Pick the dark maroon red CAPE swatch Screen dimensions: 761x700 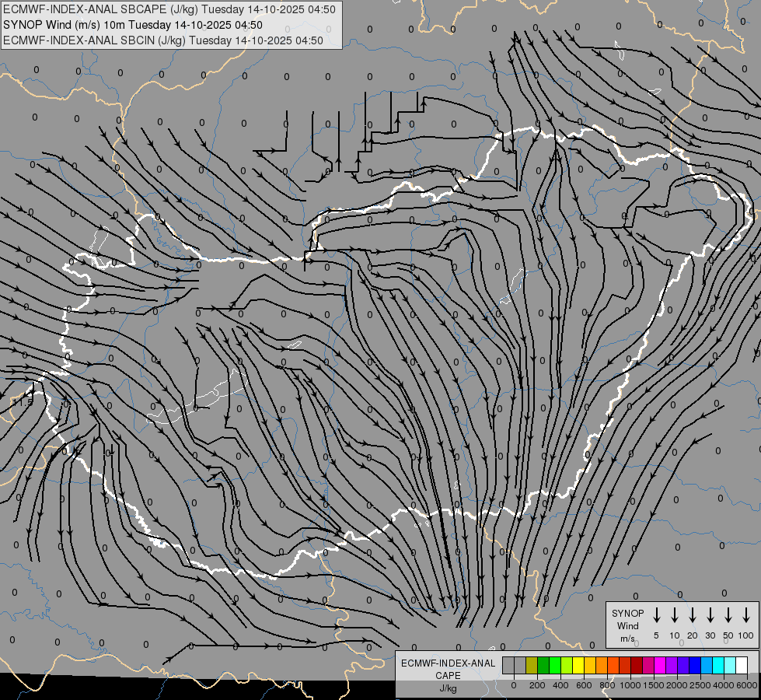pyautogui.click(x=637, y=665)
